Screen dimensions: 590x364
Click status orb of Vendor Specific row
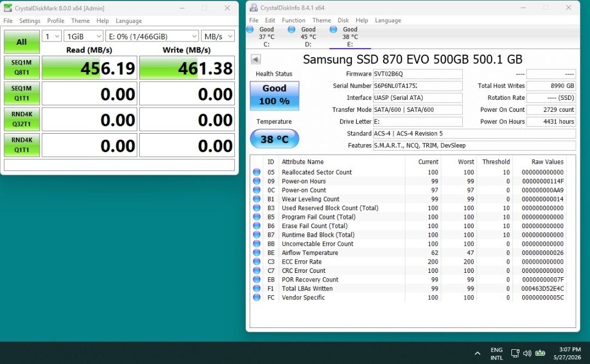click(x=257, y=297)
